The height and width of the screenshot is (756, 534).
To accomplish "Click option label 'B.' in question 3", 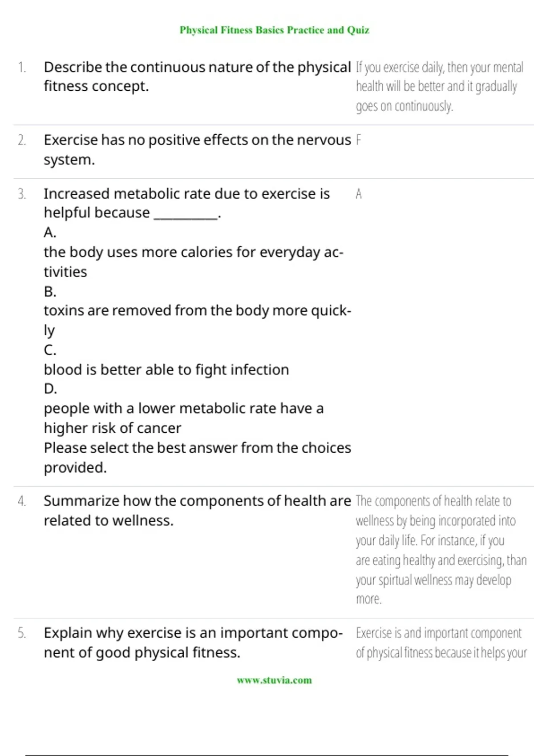I will 50,292.
